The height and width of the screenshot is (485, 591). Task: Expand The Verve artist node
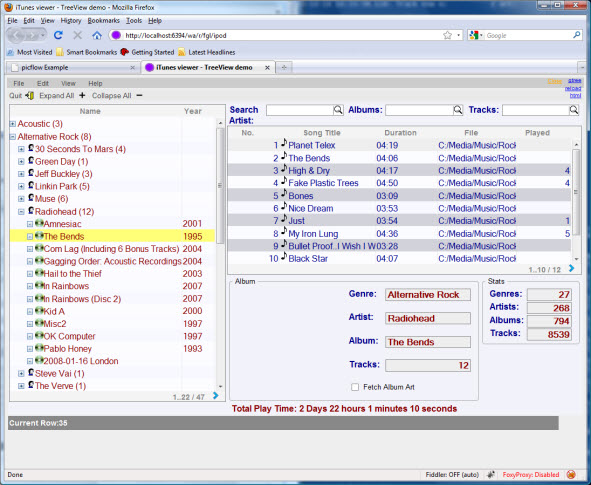point(21,386)
